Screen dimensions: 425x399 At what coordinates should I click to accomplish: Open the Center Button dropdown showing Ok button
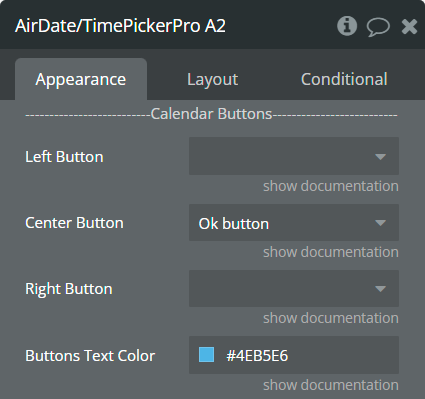pyautogui.click(x=294, y=223)
